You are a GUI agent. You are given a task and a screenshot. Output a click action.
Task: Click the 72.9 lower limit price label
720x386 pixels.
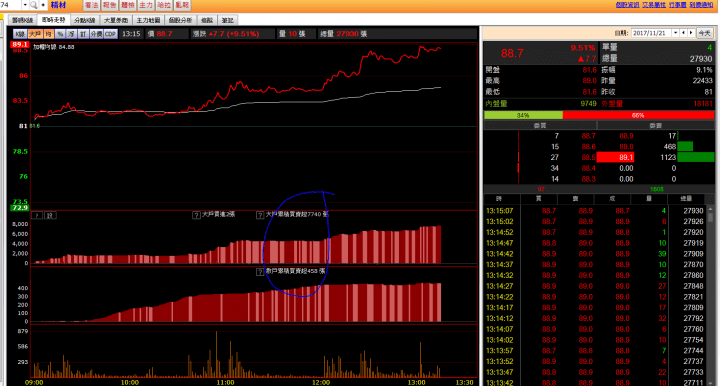(20, 208)
